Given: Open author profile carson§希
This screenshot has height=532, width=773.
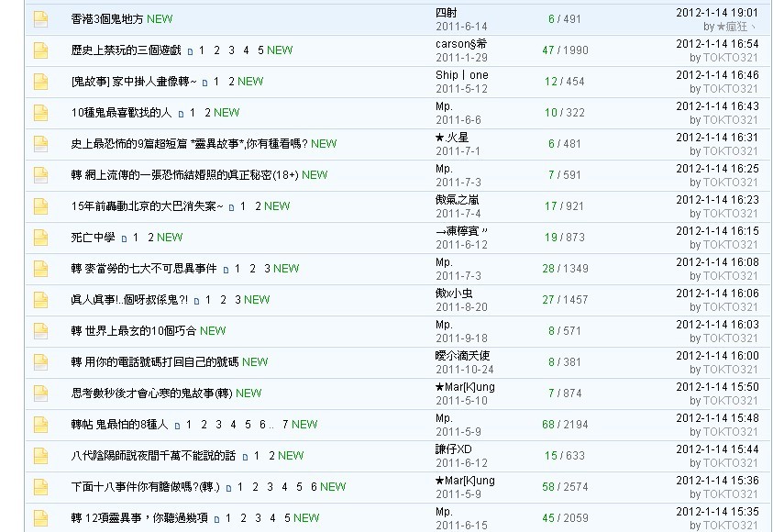Looking at the screenshot, I should (x=461, y=44).
